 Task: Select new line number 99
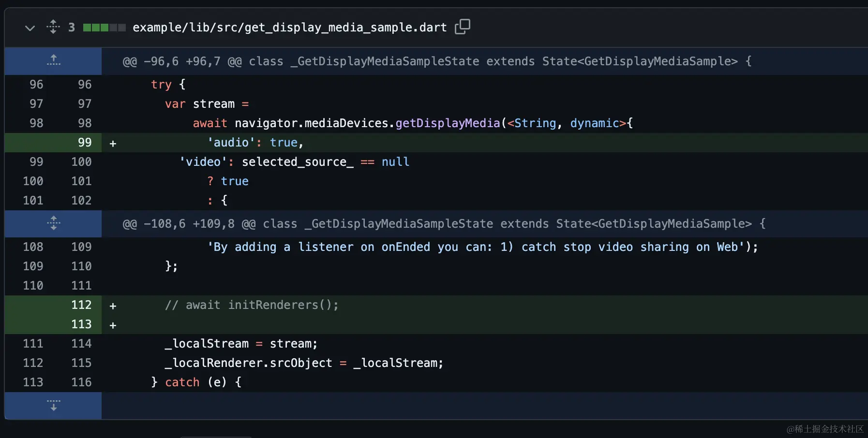tap(85, 143)
